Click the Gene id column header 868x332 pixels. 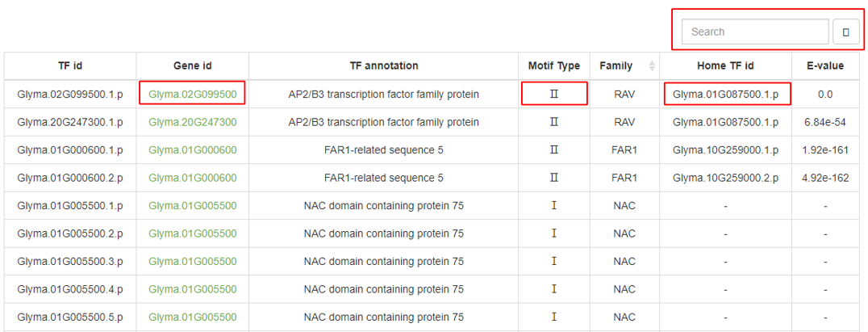click(193, 66)
